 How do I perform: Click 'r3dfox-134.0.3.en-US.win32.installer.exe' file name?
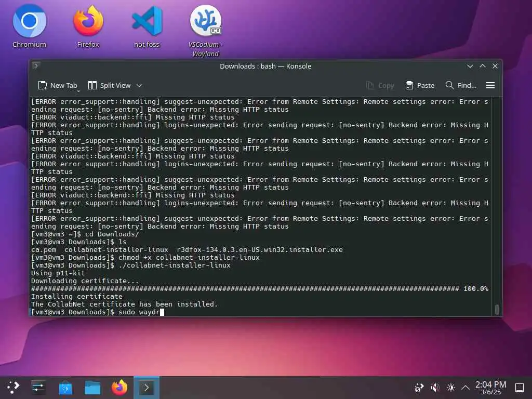(260, 250)
